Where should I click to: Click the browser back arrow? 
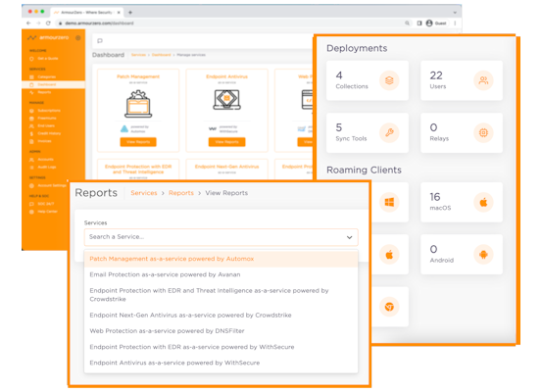point(28,24)
